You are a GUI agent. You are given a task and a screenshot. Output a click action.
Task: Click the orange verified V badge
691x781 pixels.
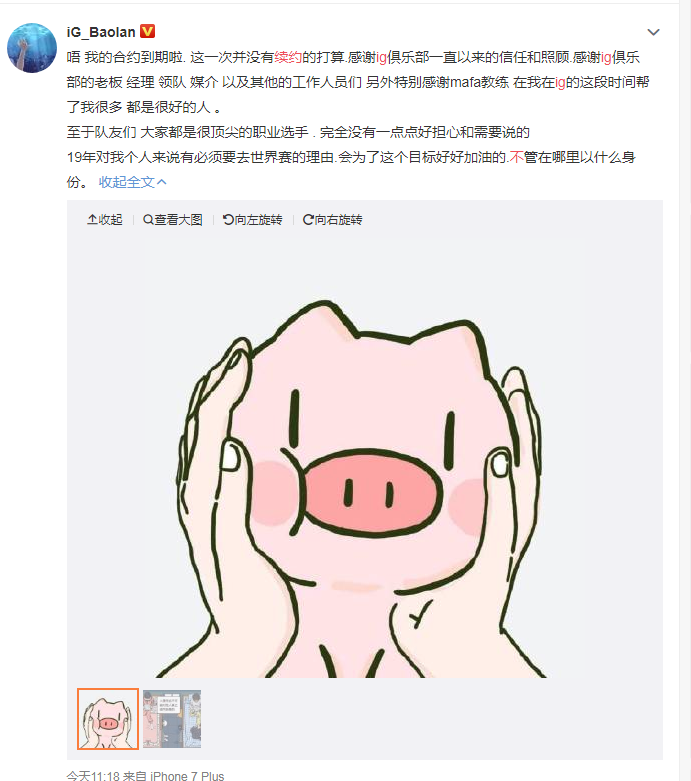pos(147,31)
